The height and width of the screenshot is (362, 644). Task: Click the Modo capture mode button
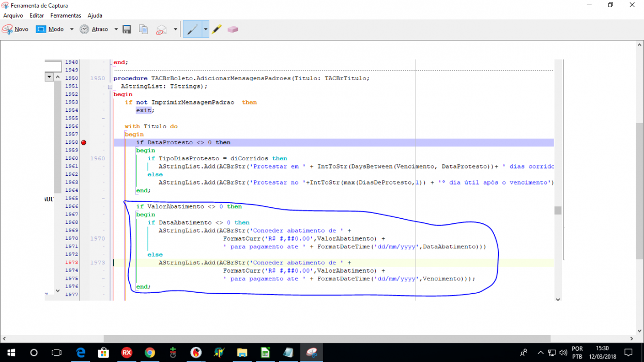(50, 29)
